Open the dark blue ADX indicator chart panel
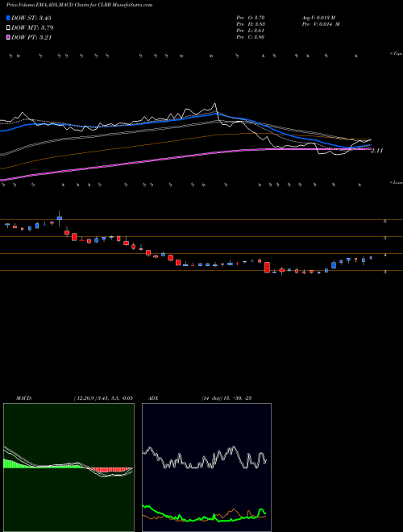The height and width of the screenshot is (532, 403). [x=206, y=468]
